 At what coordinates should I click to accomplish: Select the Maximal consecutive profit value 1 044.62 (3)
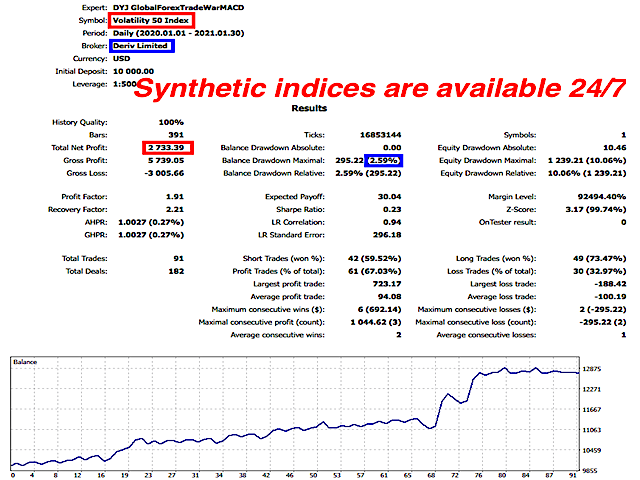tap(376, 322)
